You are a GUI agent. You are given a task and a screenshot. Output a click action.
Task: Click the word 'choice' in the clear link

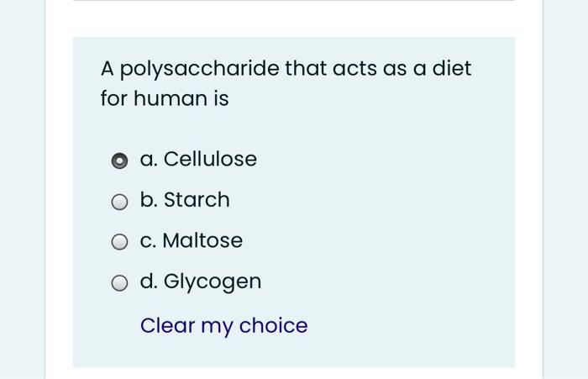pos(273,325)
